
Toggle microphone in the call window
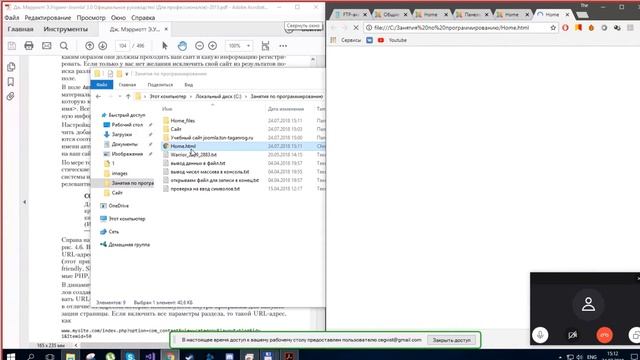(540, 335)
